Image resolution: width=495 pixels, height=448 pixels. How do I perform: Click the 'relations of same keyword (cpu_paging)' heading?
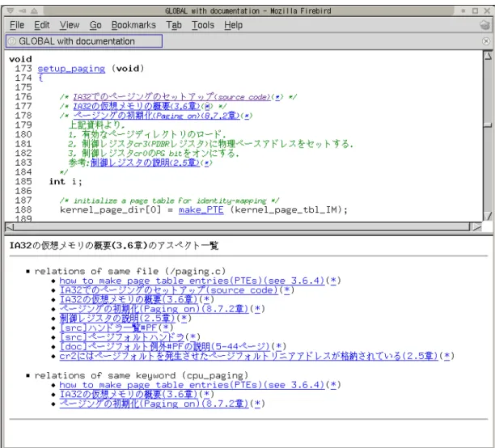pyautogui.click(x=142, y=375)
